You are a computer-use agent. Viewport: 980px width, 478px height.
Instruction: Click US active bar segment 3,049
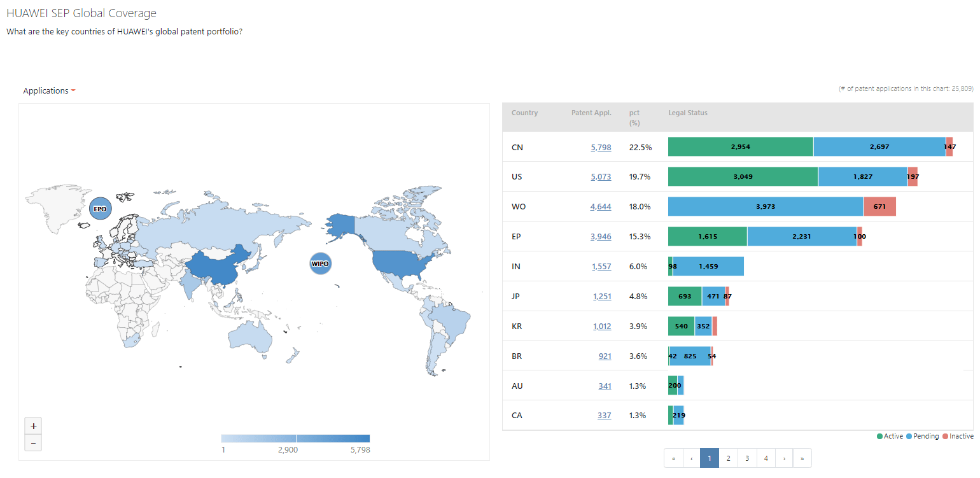pyautogui.click(x=743, y=176)
